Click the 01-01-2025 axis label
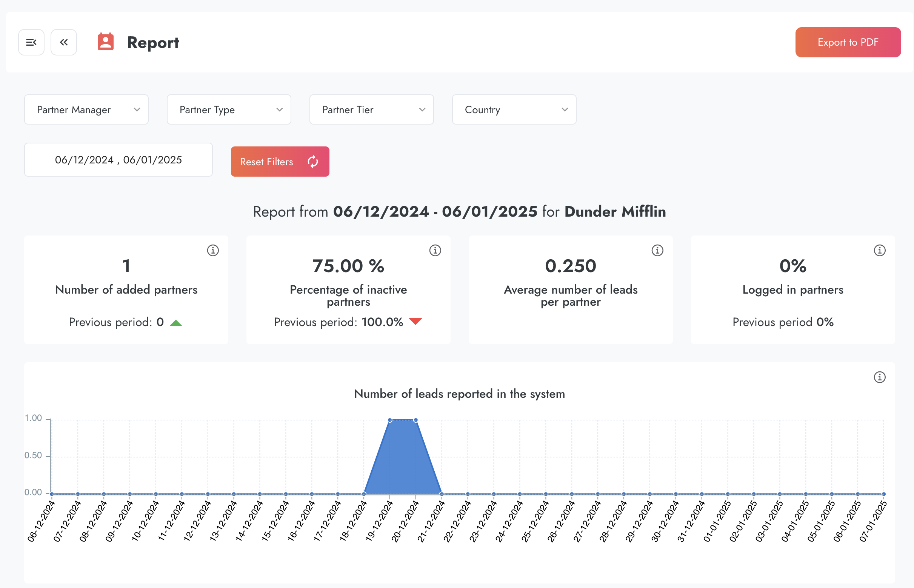The height and width of the screenshot is (588, 914). pyautogui.click(x=717, y=521)
